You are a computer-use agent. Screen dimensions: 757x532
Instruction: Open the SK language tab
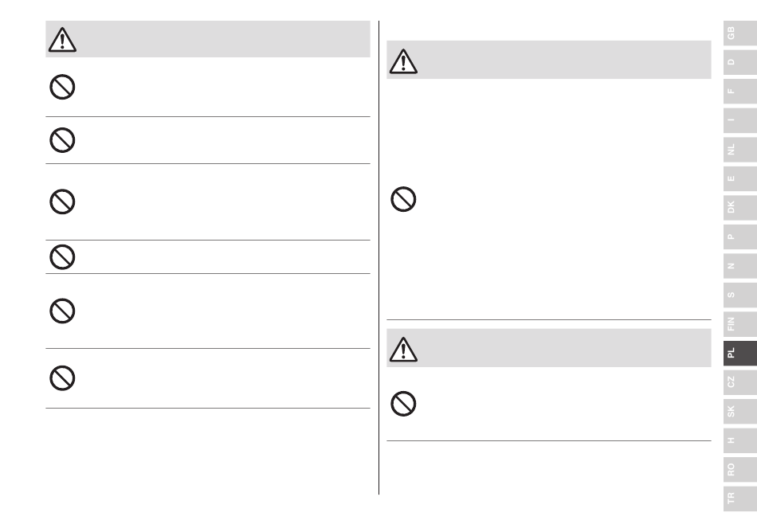click(740, 411)
